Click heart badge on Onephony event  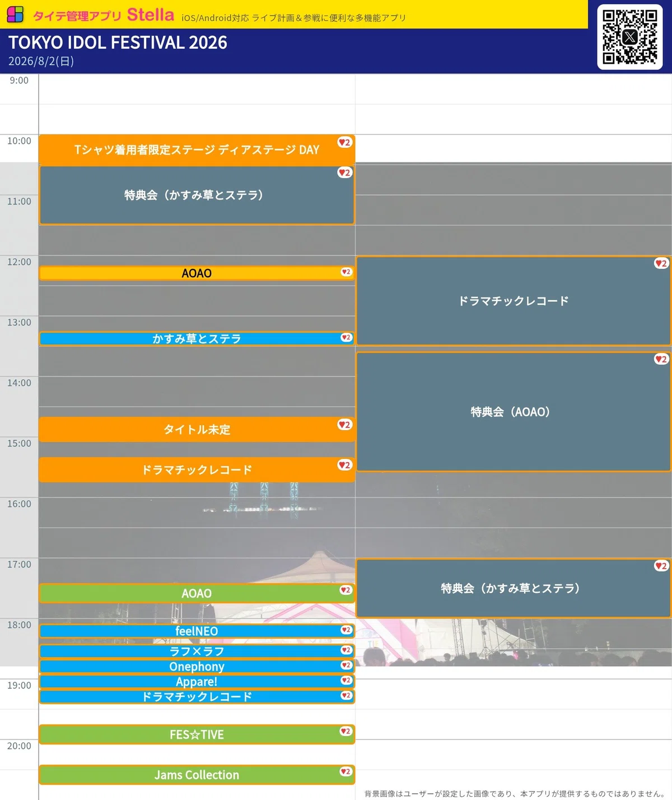(x=347, y=665)
